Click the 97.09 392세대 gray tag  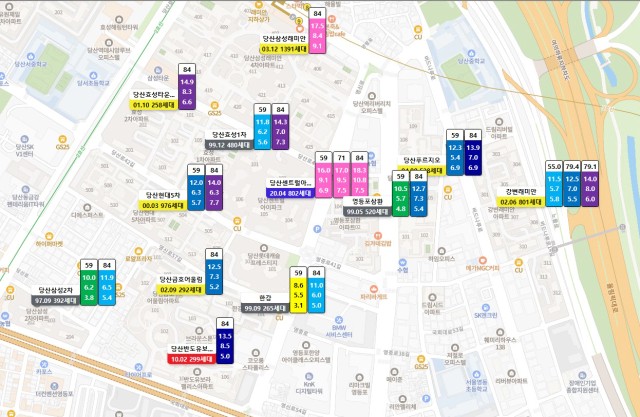[56, 301]
